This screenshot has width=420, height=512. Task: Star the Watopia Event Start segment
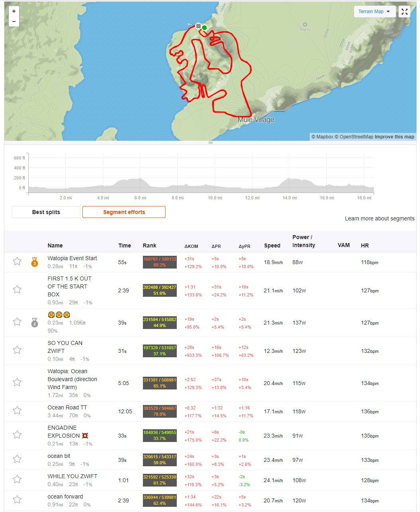point(17,261)
